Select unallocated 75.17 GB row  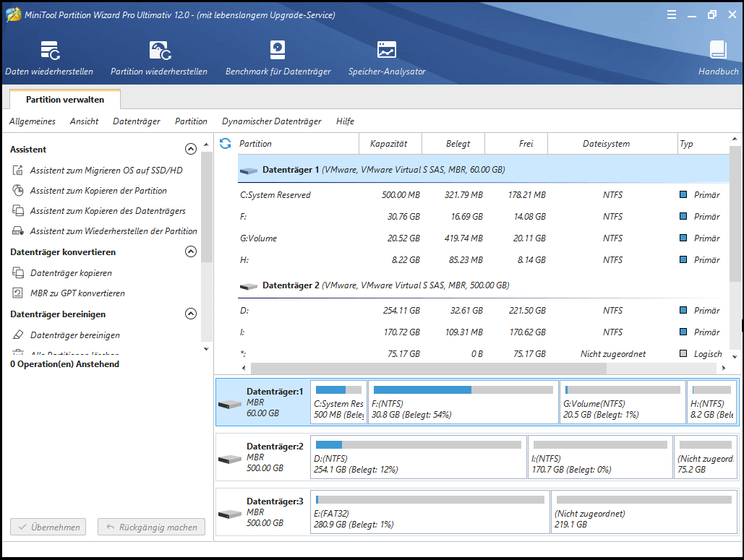[483, 354]
